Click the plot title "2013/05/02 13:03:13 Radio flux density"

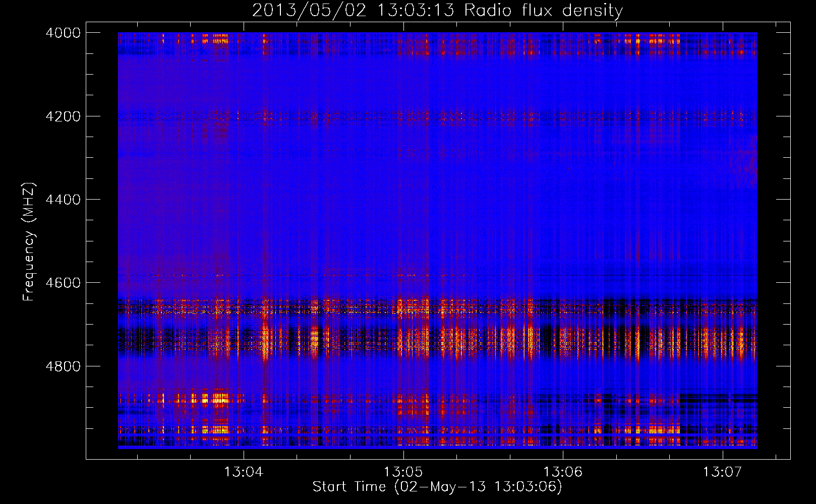tap(437, 11)
